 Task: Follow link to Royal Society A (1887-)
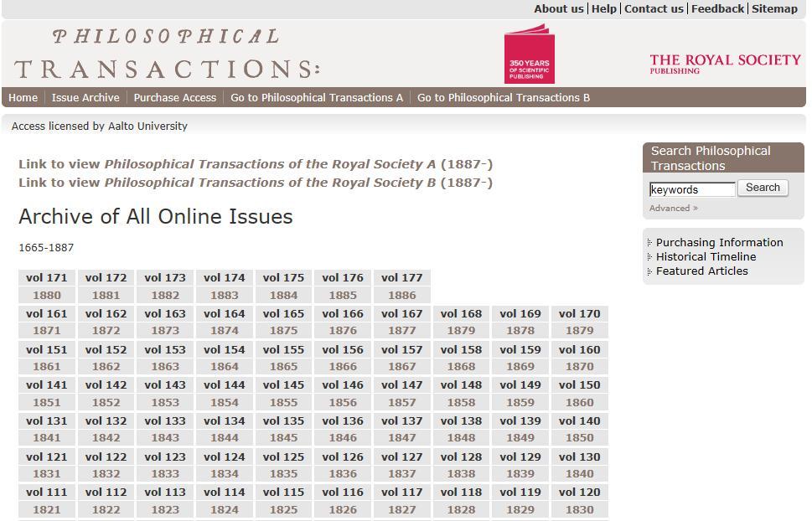pos(256,164)
